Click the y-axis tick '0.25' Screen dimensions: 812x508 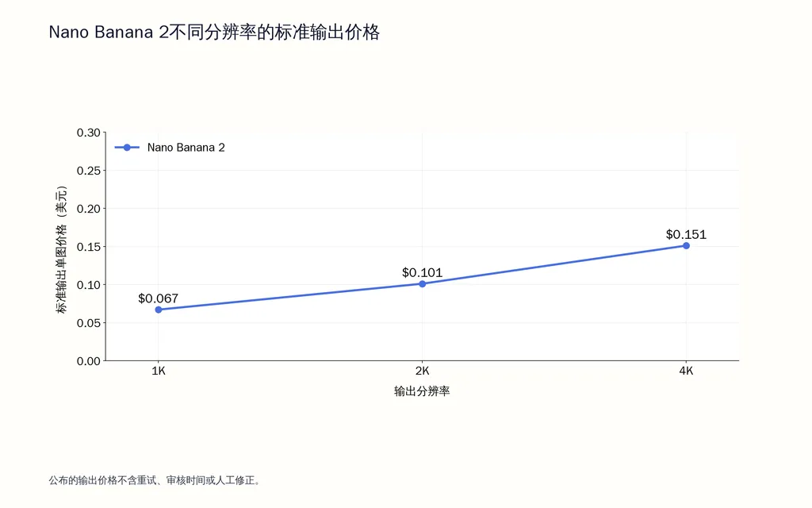(x=89, y=171)
